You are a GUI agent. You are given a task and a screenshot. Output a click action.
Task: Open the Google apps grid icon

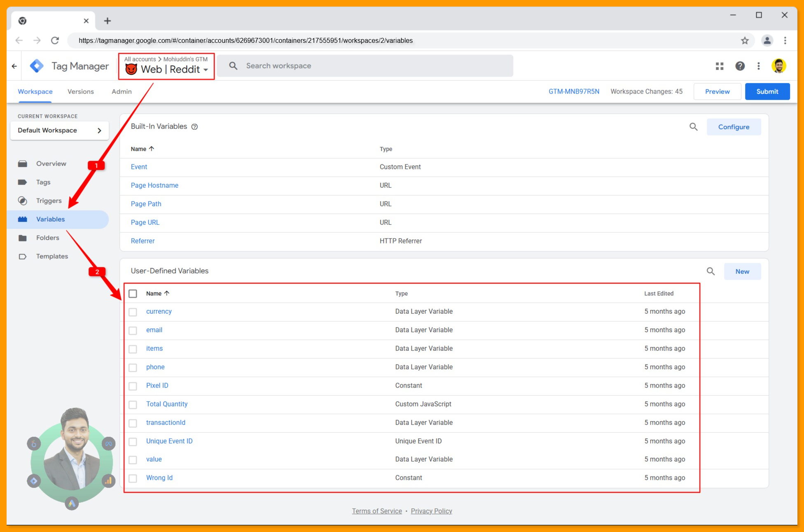720,65
